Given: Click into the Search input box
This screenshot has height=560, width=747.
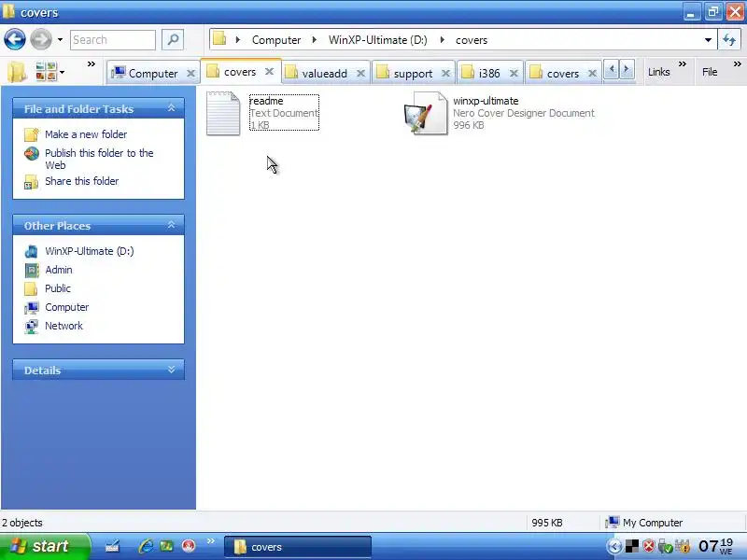Looking at the screenshot, I should [113, 40].
